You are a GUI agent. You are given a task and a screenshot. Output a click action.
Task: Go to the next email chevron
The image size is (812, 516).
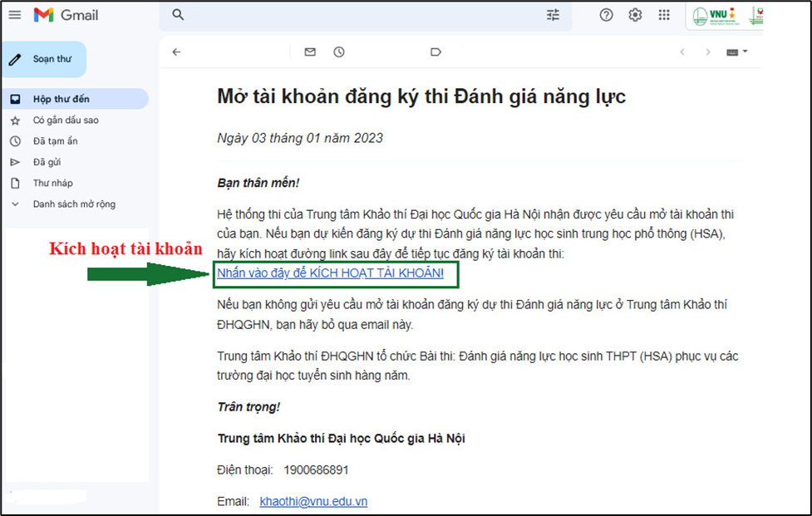point(708,52)
